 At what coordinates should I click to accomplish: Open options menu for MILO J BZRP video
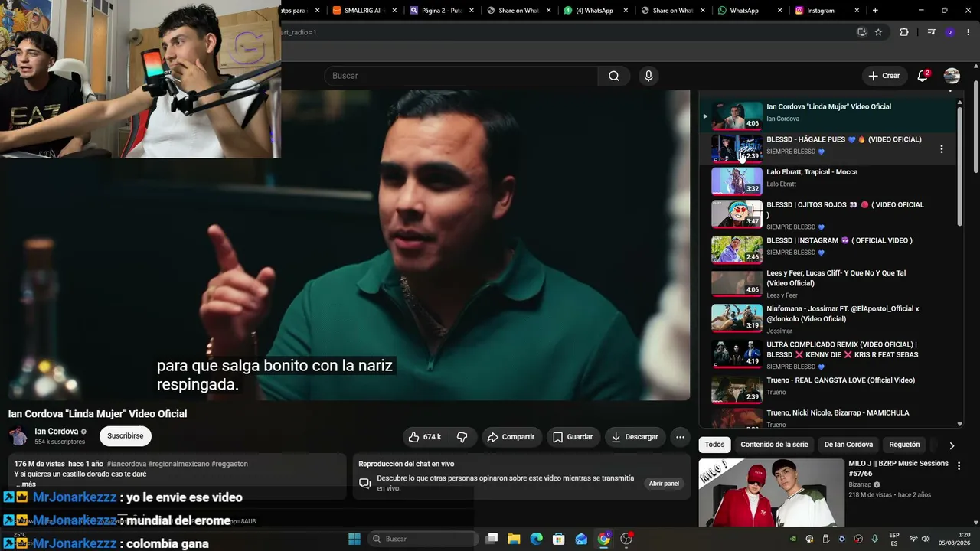[x=959, y=465]
